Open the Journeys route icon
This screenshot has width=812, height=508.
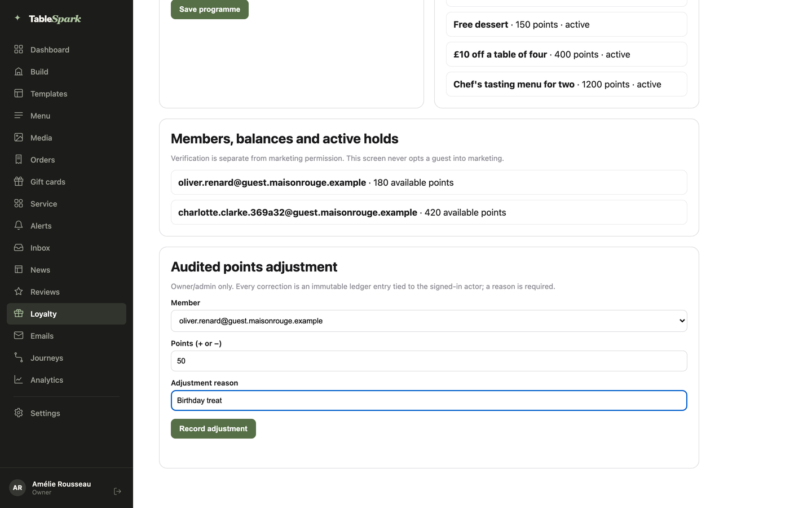[19, 358]
